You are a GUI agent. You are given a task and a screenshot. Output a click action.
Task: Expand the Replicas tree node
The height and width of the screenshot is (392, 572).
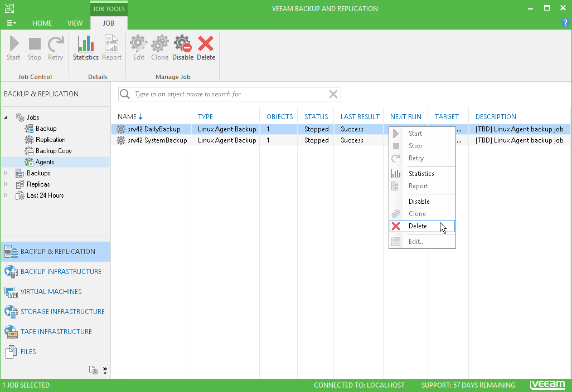point(6,184)
